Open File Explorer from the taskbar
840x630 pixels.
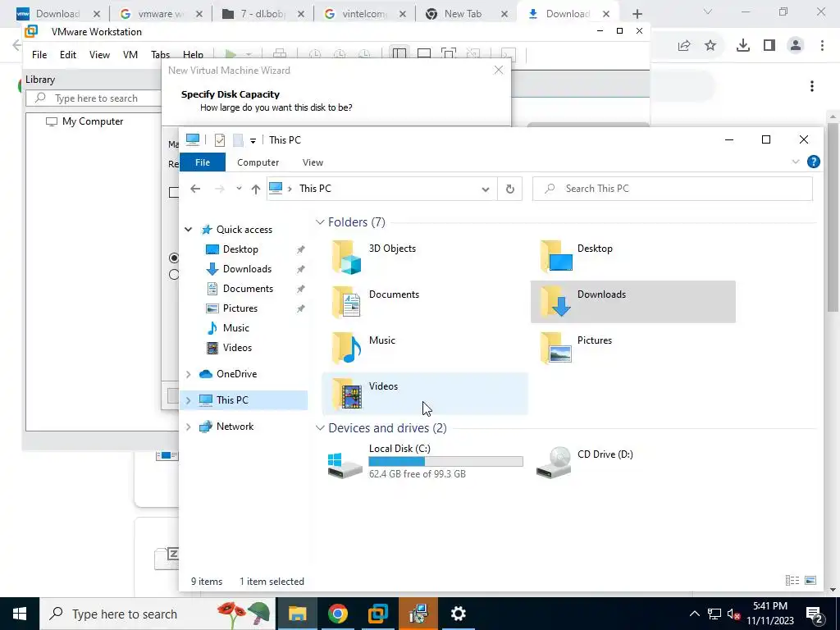297,614
